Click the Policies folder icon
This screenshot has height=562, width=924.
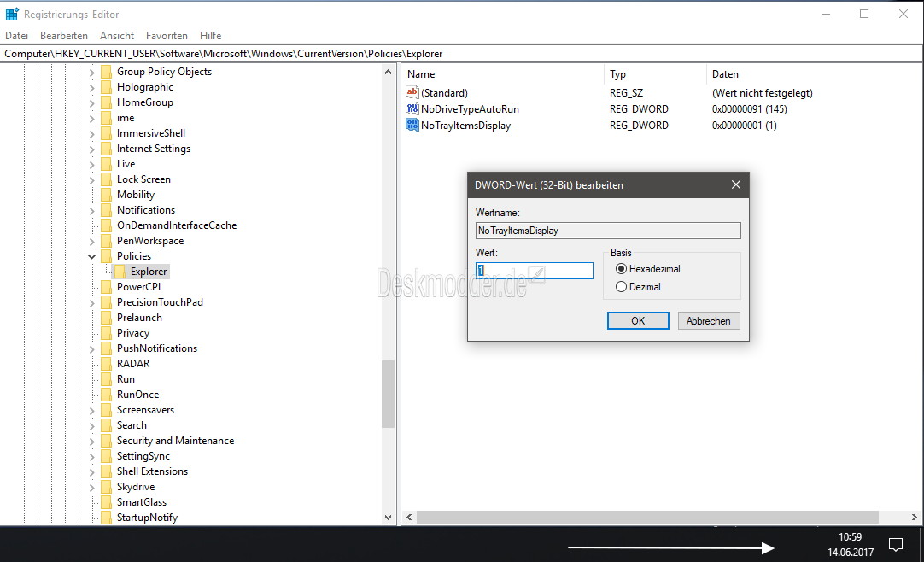[106, 256]
